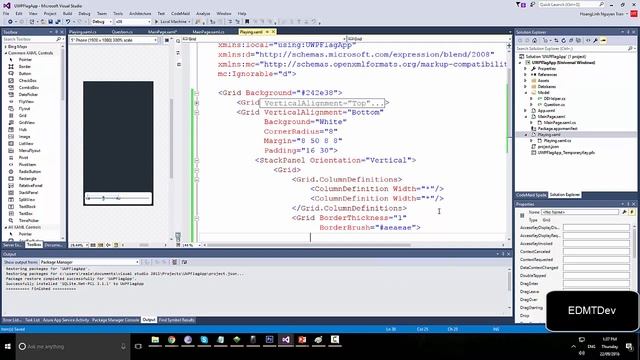
Task: Click the Properties Name input field
Action: coord(580,212)
